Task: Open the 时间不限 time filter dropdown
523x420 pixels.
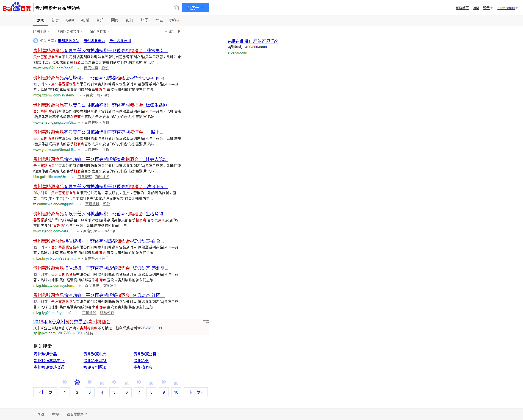Action: coord(41,31)
